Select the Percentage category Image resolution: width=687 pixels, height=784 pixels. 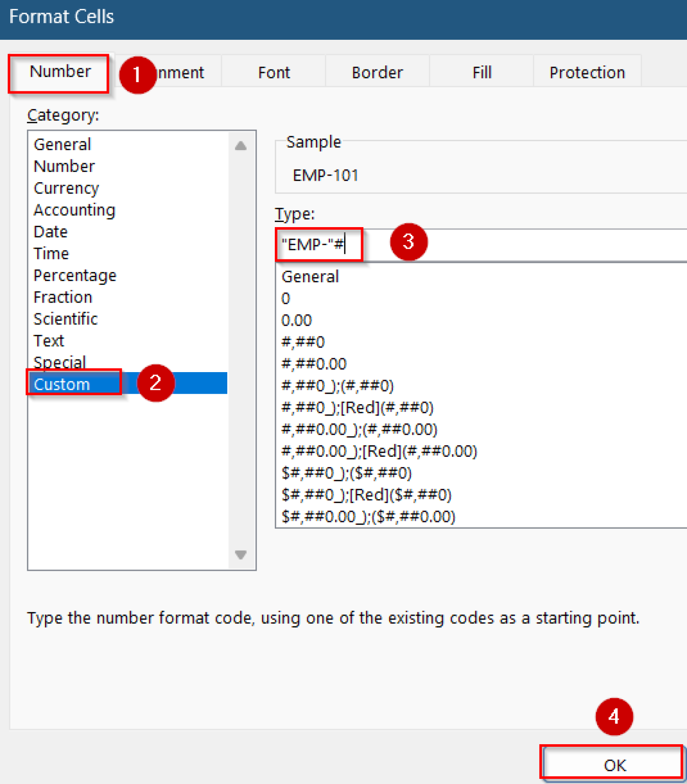click(75, 275)
